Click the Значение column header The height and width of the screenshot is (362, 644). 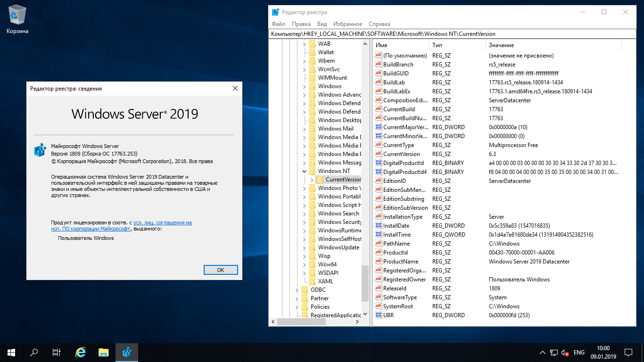point(553,45)
